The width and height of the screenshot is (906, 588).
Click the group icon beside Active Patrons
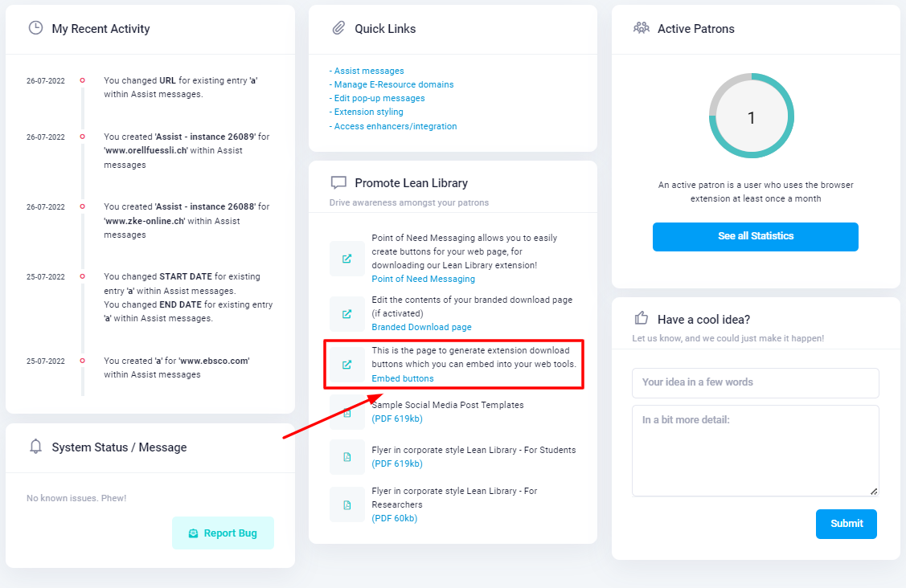(x=642, y=27)
